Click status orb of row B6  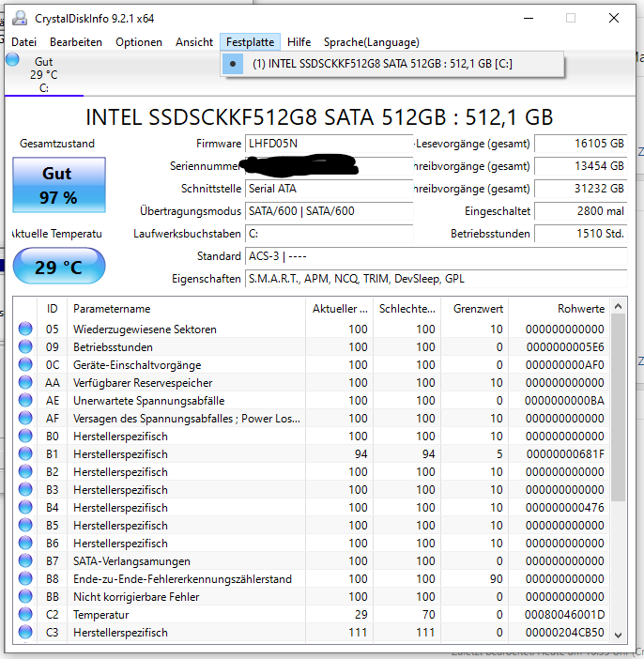point(25,543)
